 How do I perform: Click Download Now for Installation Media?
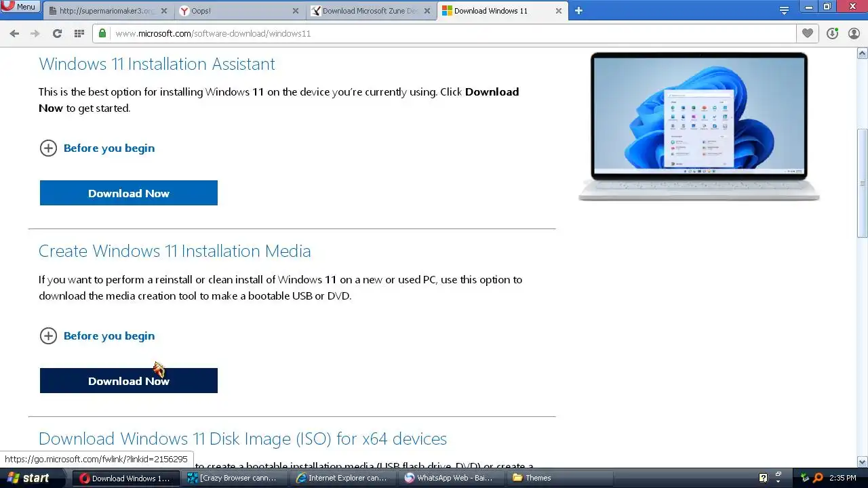pyautogui.click(x=129, y=381)
